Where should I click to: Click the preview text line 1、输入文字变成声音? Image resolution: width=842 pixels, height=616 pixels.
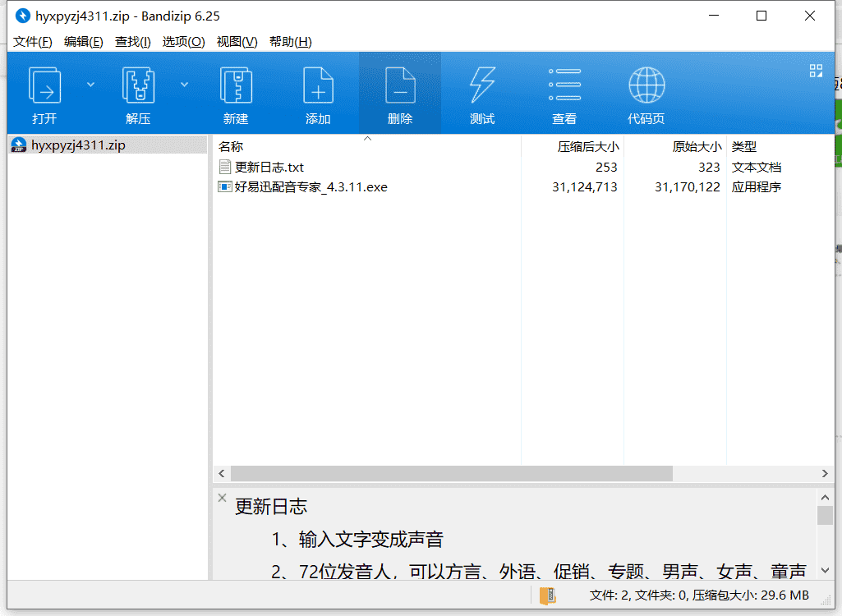(357, 539)
